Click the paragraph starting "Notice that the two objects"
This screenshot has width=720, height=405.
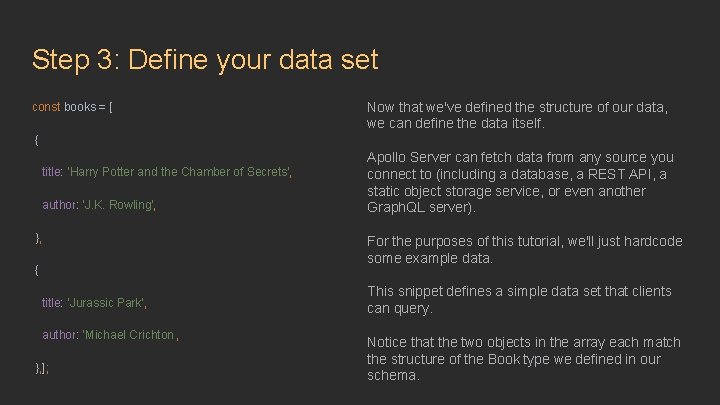[523, 358]
